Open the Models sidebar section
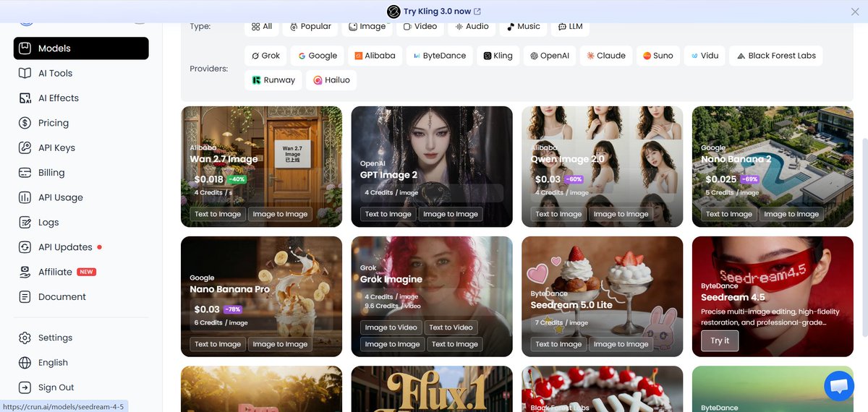 click(81, 48)
